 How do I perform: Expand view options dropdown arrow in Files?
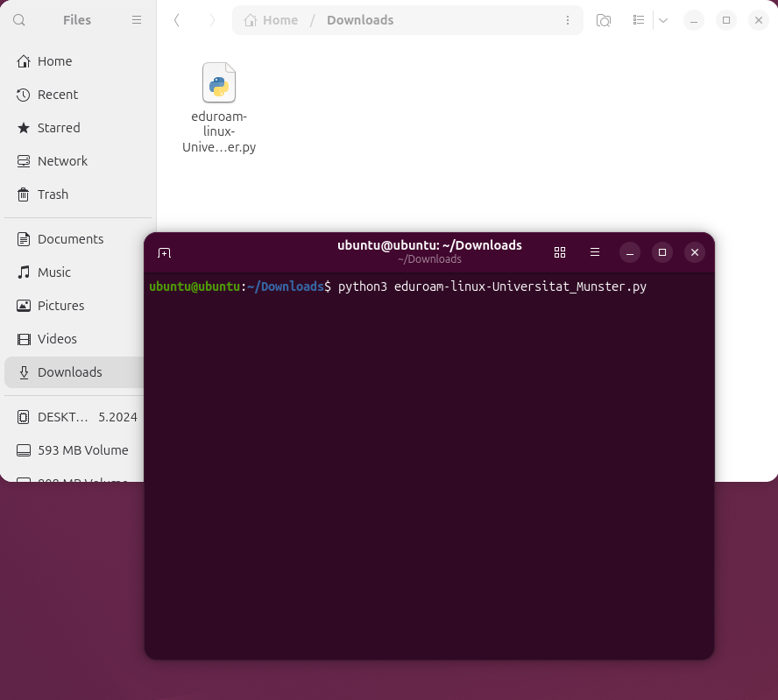click(x=663, y=20)
